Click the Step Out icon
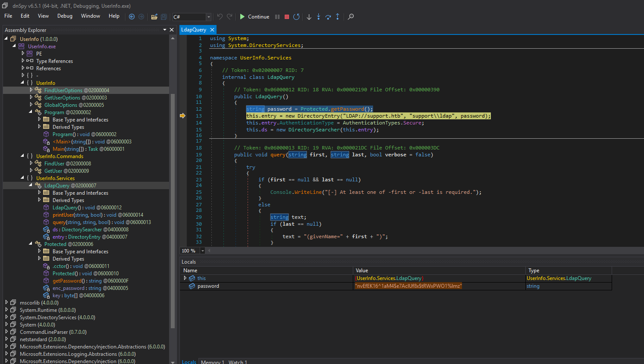 tap(338, 17)
